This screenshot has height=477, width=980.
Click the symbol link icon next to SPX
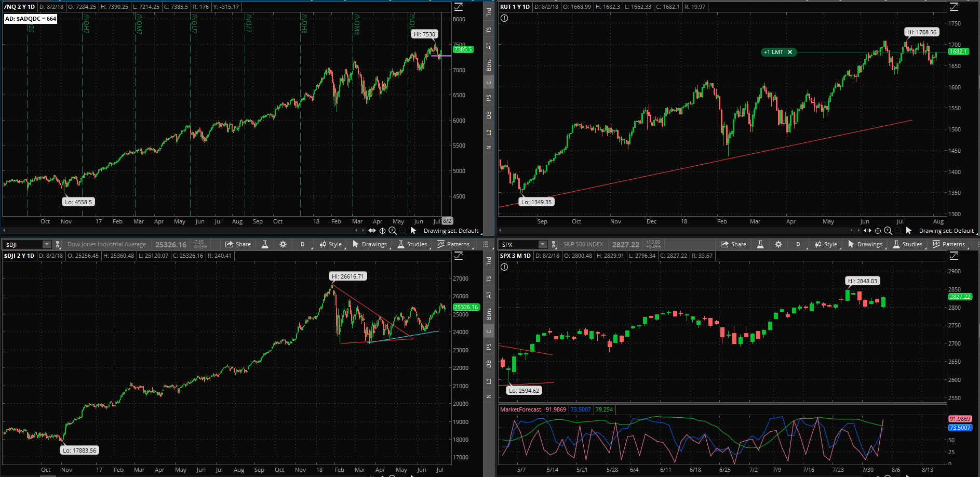tap(554, 244)
